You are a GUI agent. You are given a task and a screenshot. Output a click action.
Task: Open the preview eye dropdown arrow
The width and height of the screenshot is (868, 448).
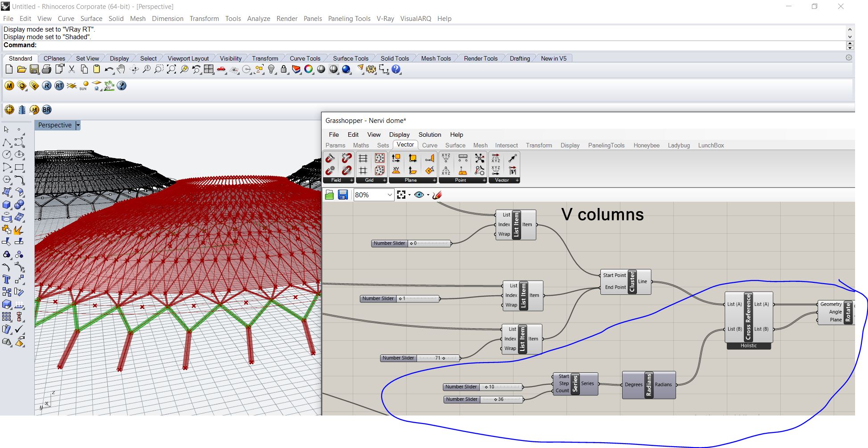pyautogui.click(x=428, y=195)
